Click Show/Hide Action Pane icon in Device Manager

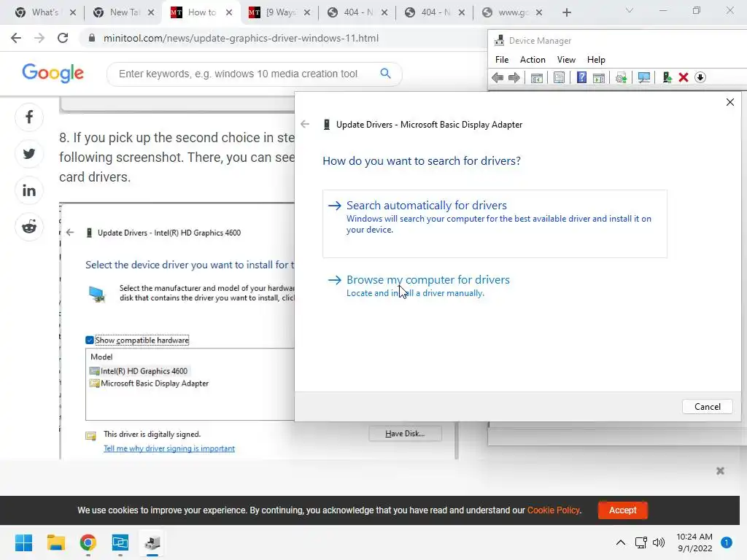pos(599,77)
